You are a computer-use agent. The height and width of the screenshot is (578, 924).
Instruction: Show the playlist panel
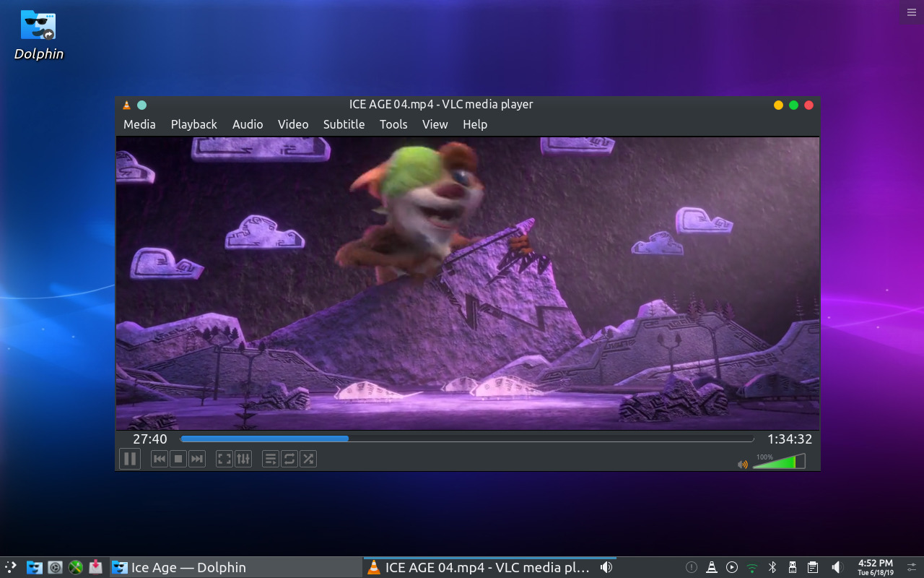(271, 459)
